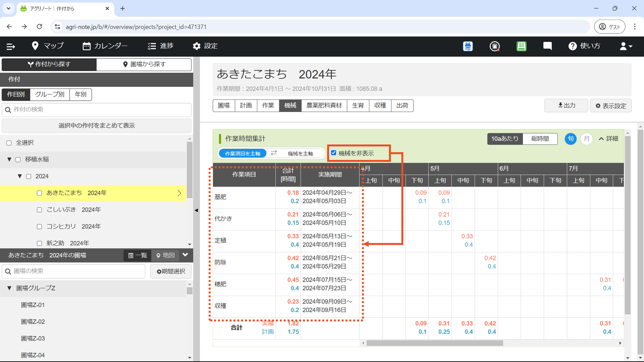Click the blue frog manager app icon
The image size is (644, 362).
pos(468,46)
